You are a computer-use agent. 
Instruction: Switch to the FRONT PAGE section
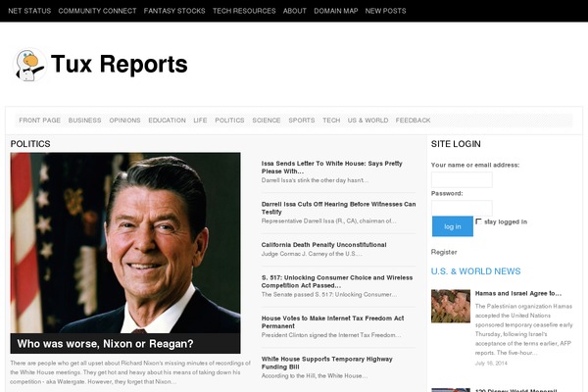click(x=40, y=120)
